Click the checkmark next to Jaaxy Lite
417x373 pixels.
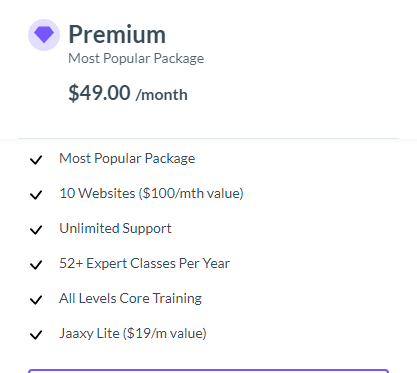tap(36, 335)
